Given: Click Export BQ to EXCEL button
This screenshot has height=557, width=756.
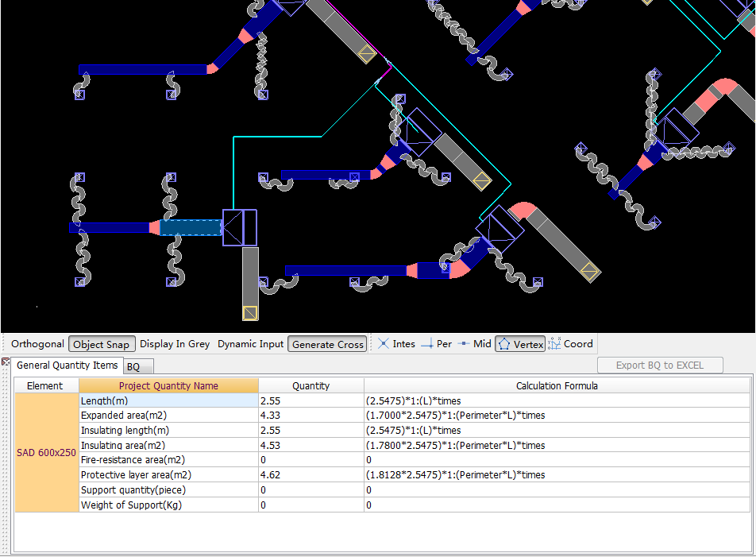Looking at the screenshot, I should point(660,366).
